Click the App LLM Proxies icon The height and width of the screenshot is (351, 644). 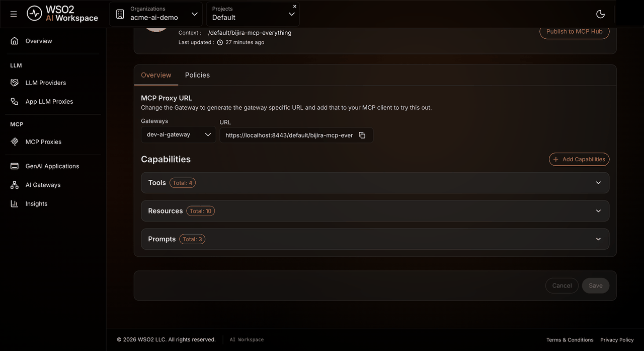(15, 101)
